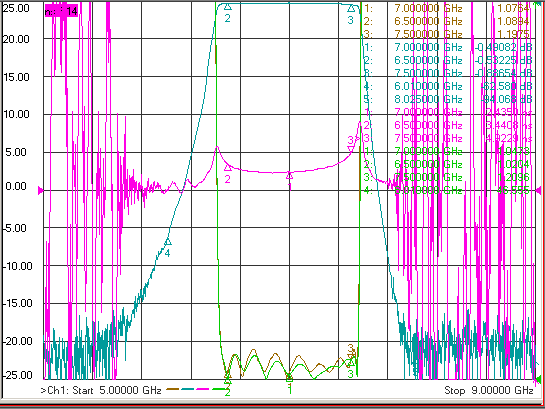Select magenta marker 2 on group delay trace
This screenshot has height=409, width=545.
pos(228,168)
